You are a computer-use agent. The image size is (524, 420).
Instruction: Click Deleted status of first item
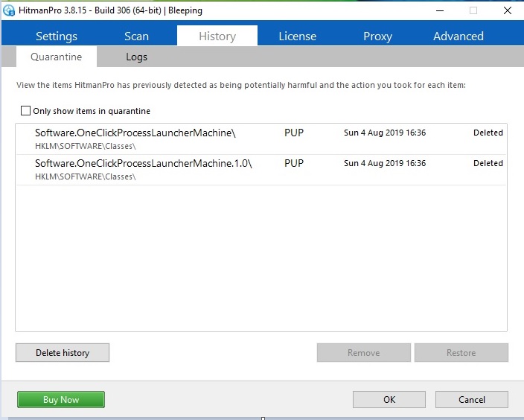tap(488, 133)
